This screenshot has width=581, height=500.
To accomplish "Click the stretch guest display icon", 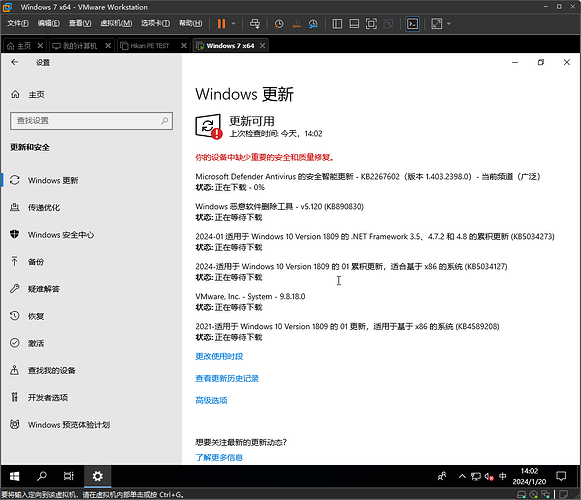I will coord(436,24).
